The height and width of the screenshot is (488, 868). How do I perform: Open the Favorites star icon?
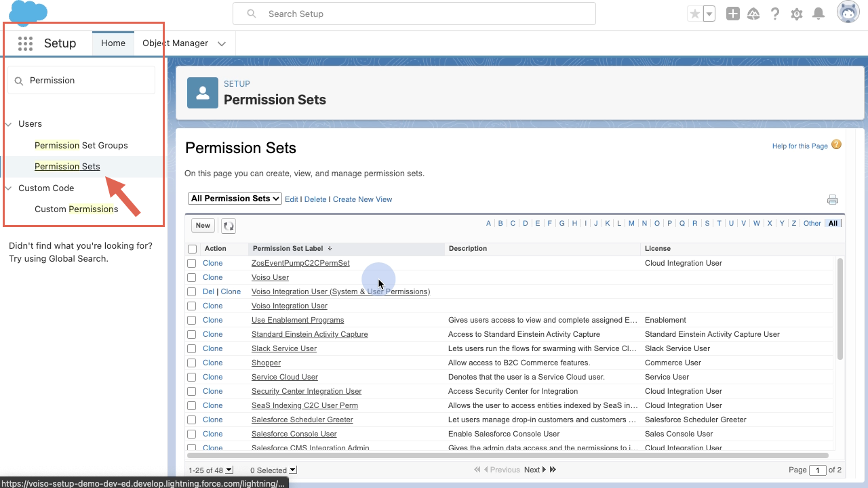click(694, 14)
